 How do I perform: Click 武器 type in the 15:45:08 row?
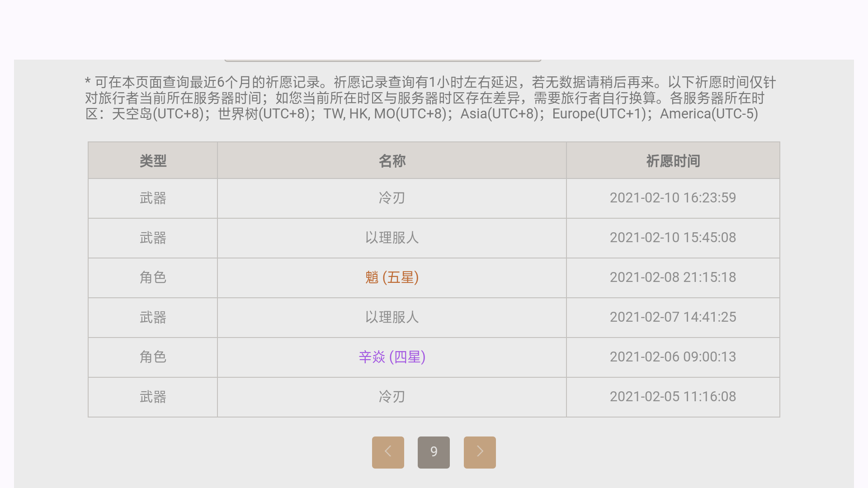tap(153, 238)
